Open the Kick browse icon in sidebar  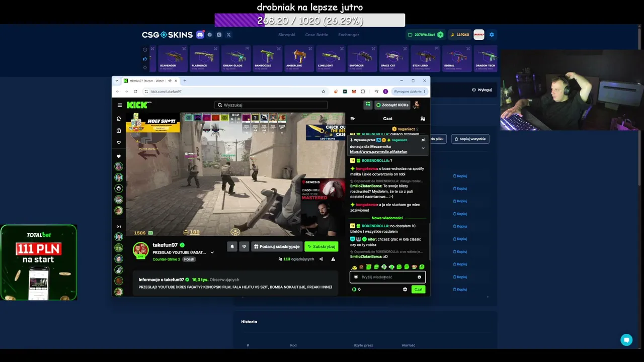pyautogui.click(x=119, y=131)
